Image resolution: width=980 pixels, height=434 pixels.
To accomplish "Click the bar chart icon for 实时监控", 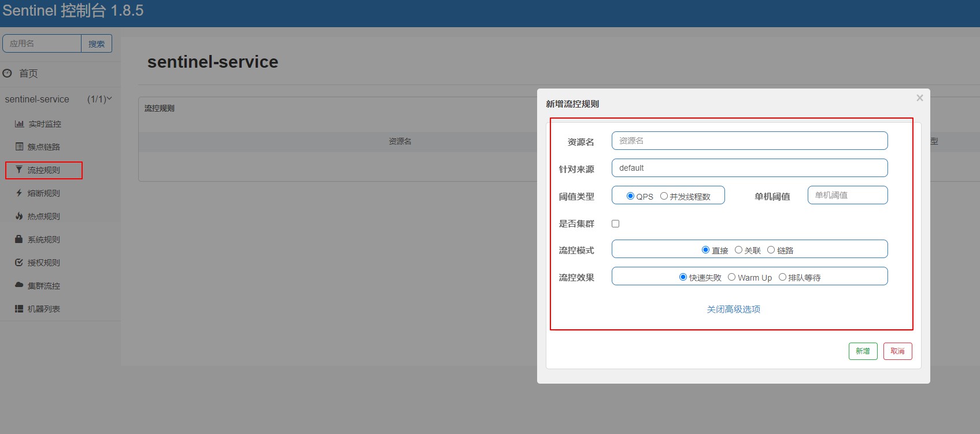I will pos(19,124).
